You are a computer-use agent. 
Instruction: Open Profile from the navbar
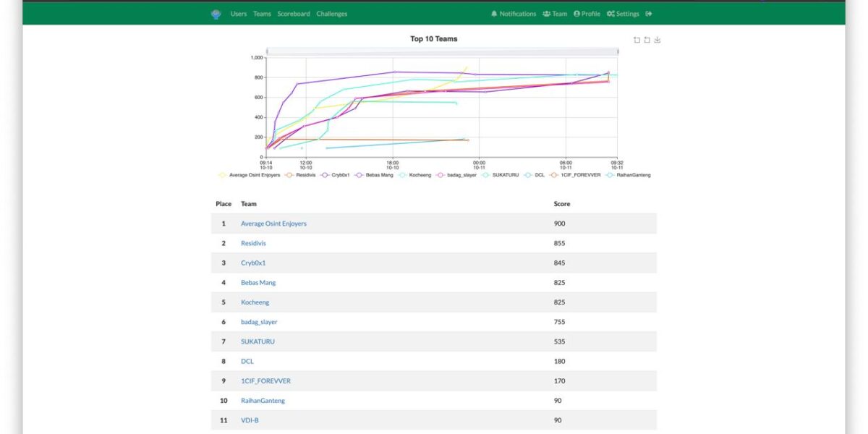point(587,14)
